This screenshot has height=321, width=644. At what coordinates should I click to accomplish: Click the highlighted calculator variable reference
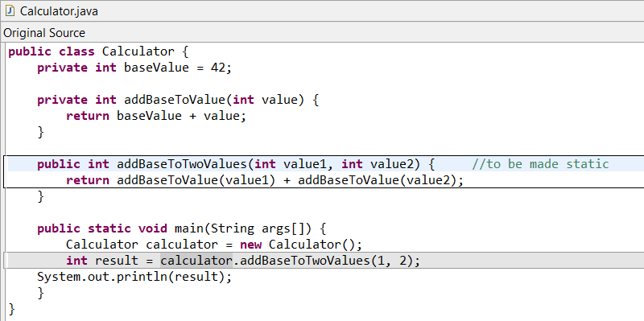(196, 261)
